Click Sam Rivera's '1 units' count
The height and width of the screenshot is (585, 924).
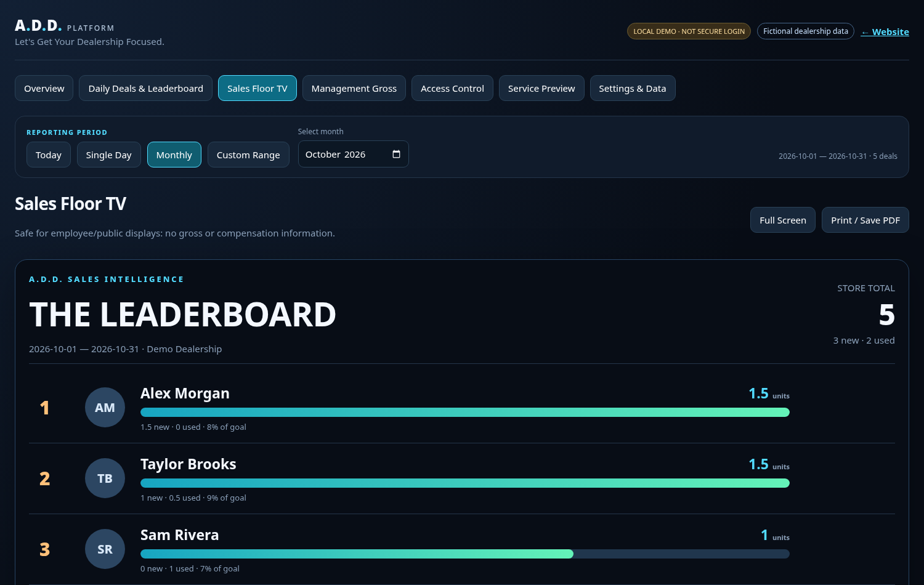click(x=775, y=535)
